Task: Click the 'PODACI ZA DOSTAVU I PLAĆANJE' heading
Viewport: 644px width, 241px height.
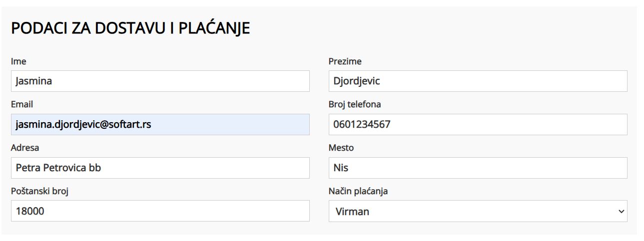Action: coord(130,29)
